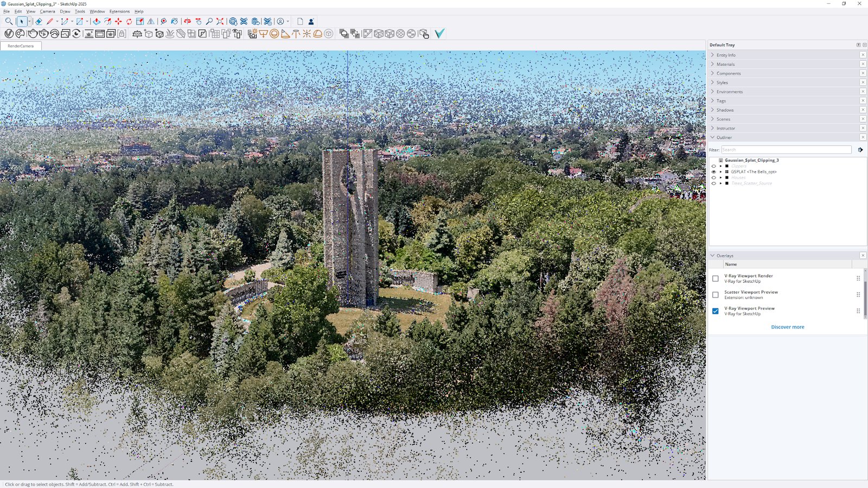868x488 pixels.
Task: Click the teal checkmark toolbar icon
Action: tap(439, 34)
